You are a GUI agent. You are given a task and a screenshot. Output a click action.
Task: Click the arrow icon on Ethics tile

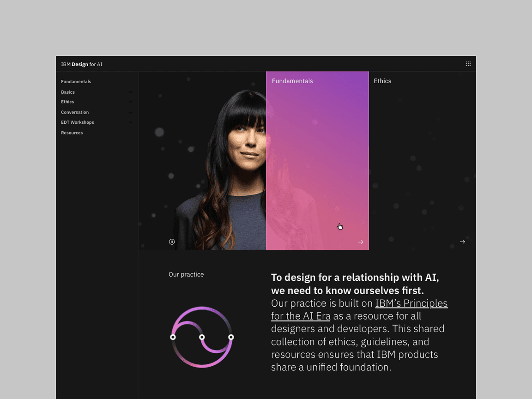tap(462, 242)
